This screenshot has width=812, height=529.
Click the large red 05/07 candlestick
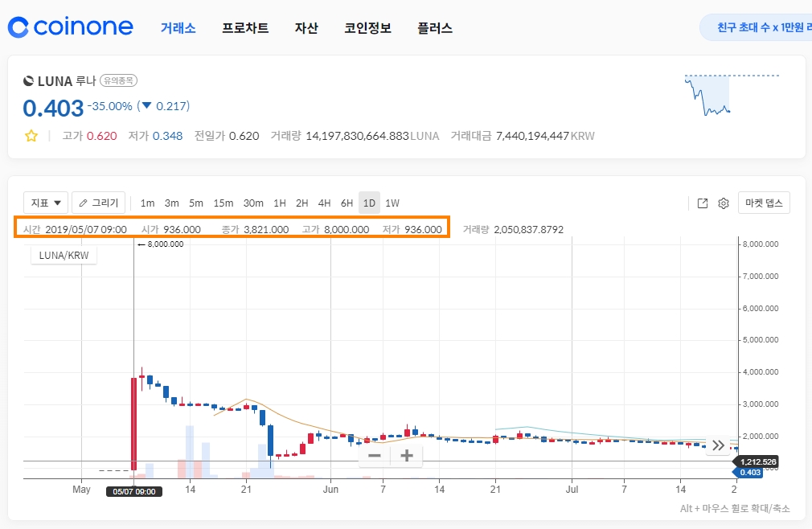134,424
